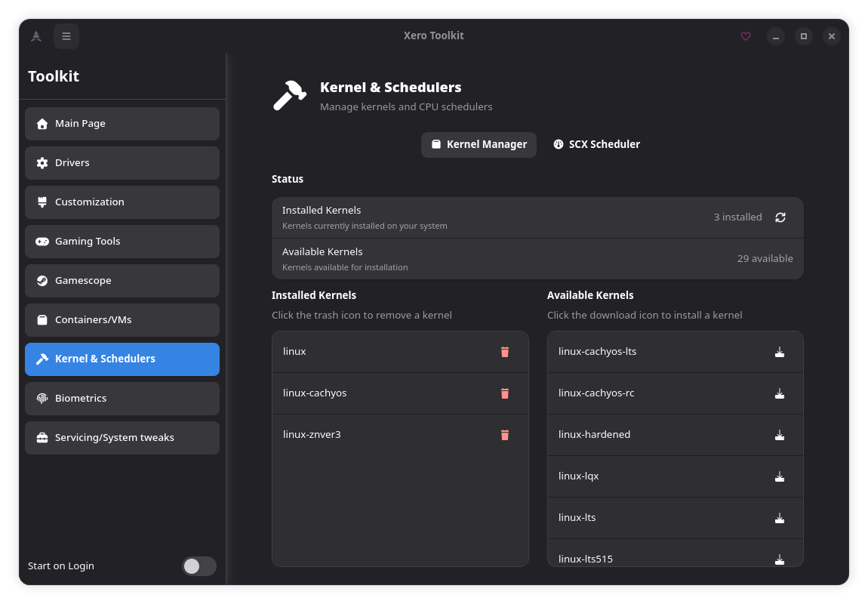Select the Kernel Manager tab
The height and width of the screenshot is (604, 868).
click(x=479, y=144)
